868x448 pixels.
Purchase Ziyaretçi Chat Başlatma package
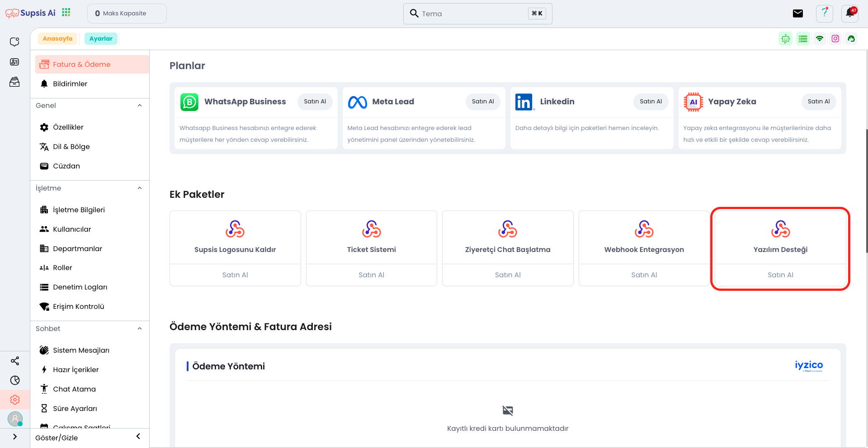point(508,275)
